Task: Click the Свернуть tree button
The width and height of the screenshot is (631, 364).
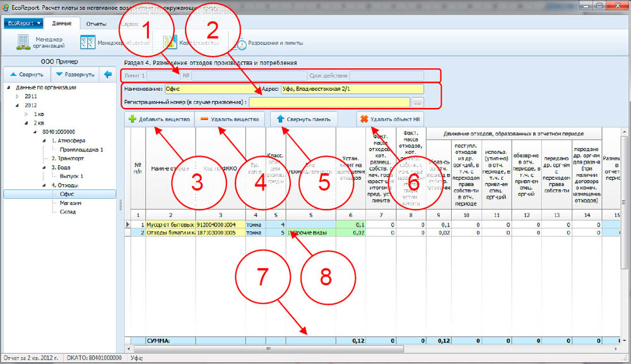Action: pyautogui.click(x=27, y=74)
